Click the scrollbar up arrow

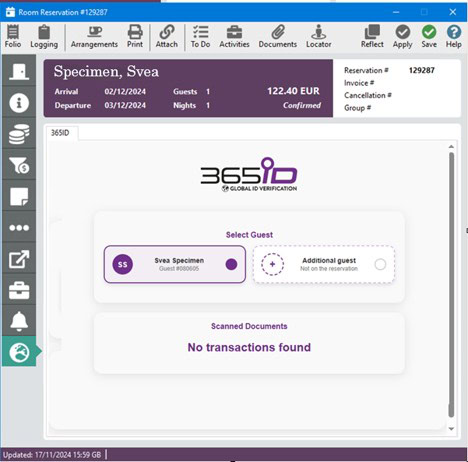coord(451,146)
